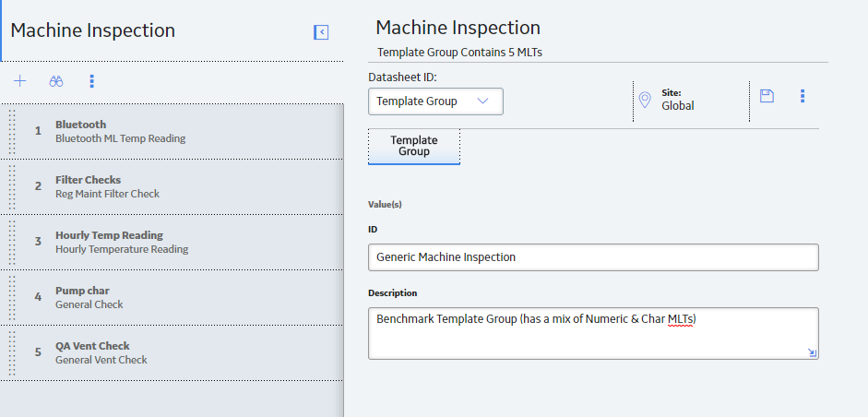Click into the Description text area
868x417 pixels.
click(x=593, y=333)
